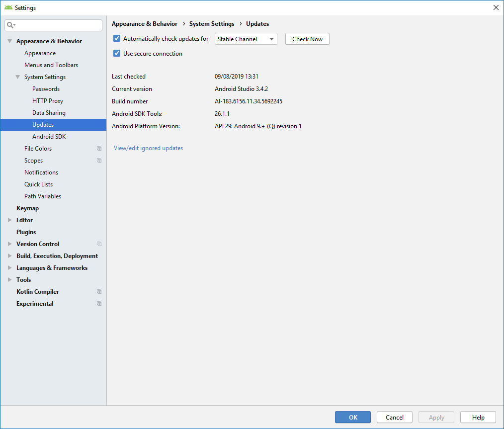The image size is (504, 429).
Task: Open Quick Lists settings
Action: [38, 184]
